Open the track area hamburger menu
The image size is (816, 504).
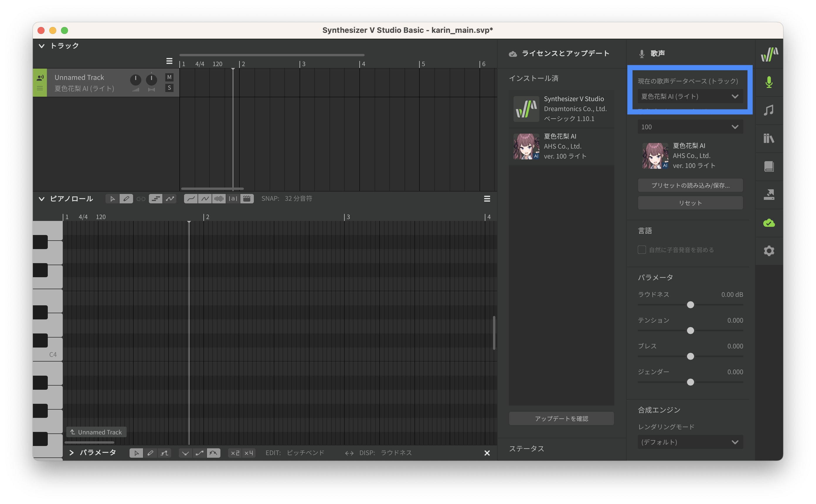click(169, 61)
